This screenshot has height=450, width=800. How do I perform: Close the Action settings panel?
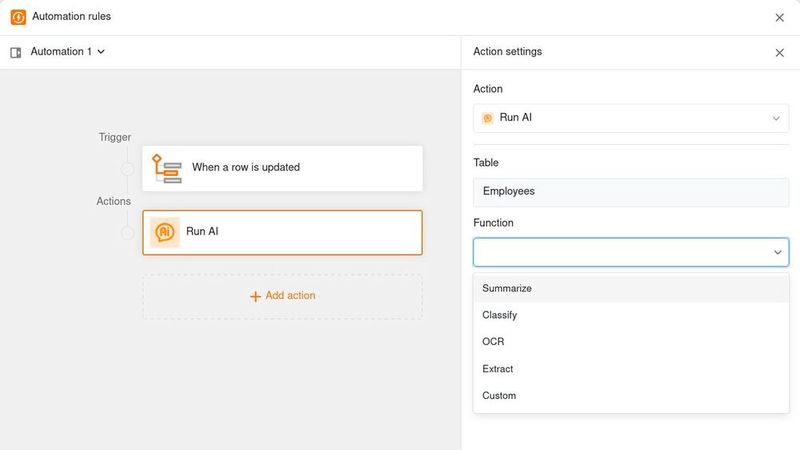pos(780,52)
